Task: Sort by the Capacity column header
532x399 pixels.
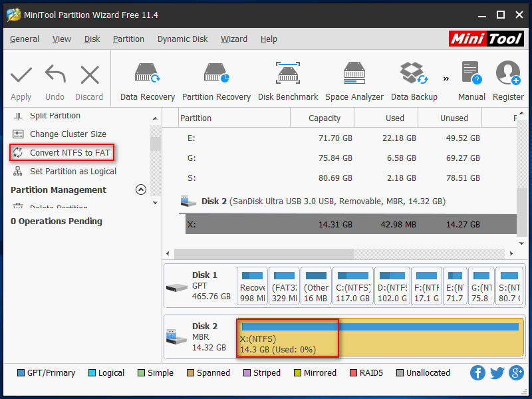Action: coord(323,118)
